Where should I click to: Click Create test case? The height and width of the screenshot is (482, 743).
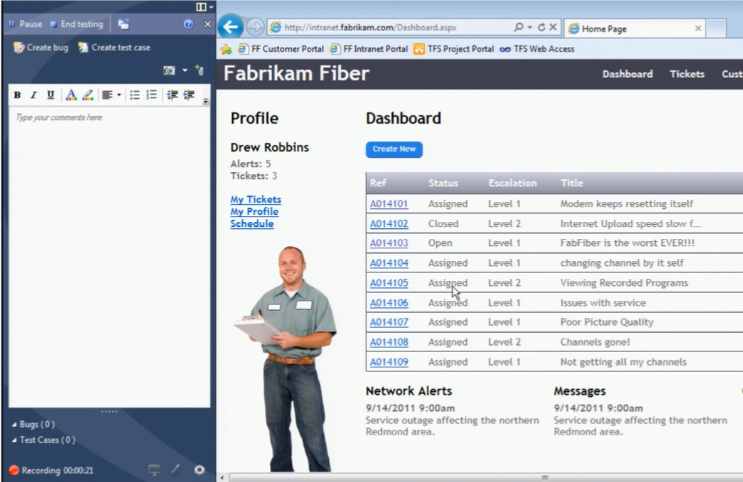(114, 47)
